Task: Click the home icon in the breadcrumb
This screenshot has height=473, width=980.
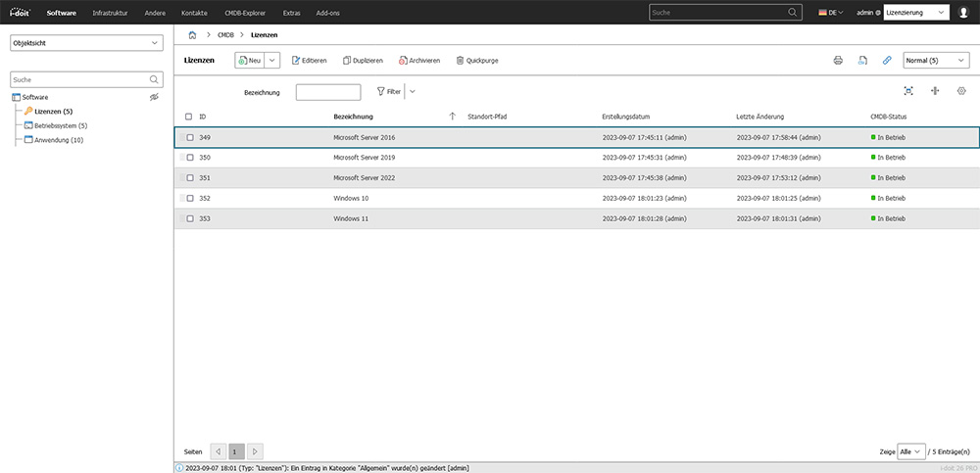Action: point(192,34)
